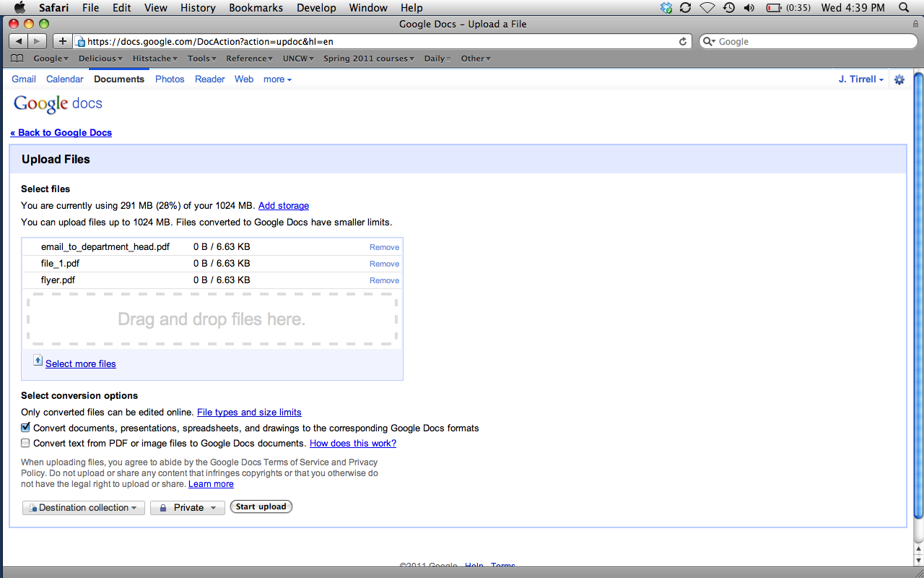This screenshot has height=578, width=924.
Task: Click the magnifier icon in the Google search field
Action: pos(710,42)
